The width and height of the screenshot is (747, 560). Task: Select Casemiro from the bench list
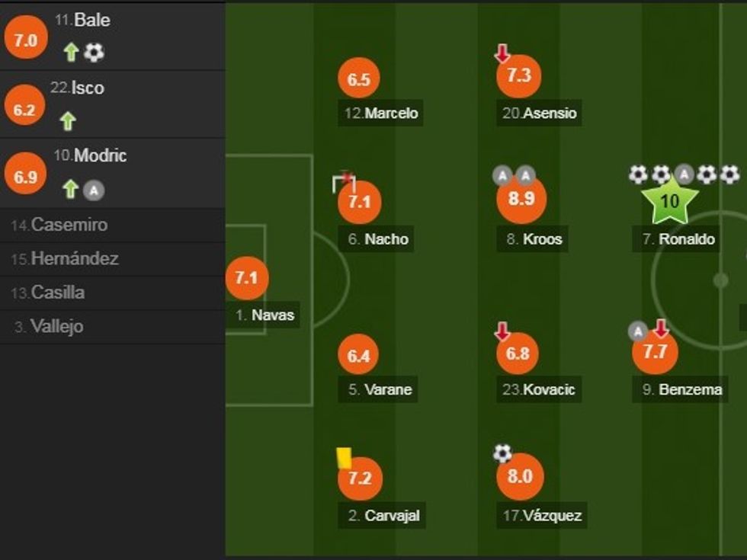click(x=59, y=225)
